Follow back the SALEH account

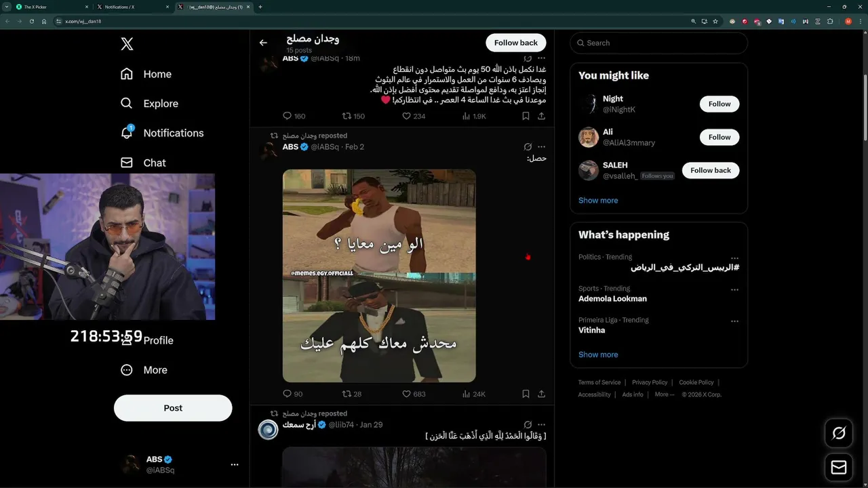(x=711, y=170)
